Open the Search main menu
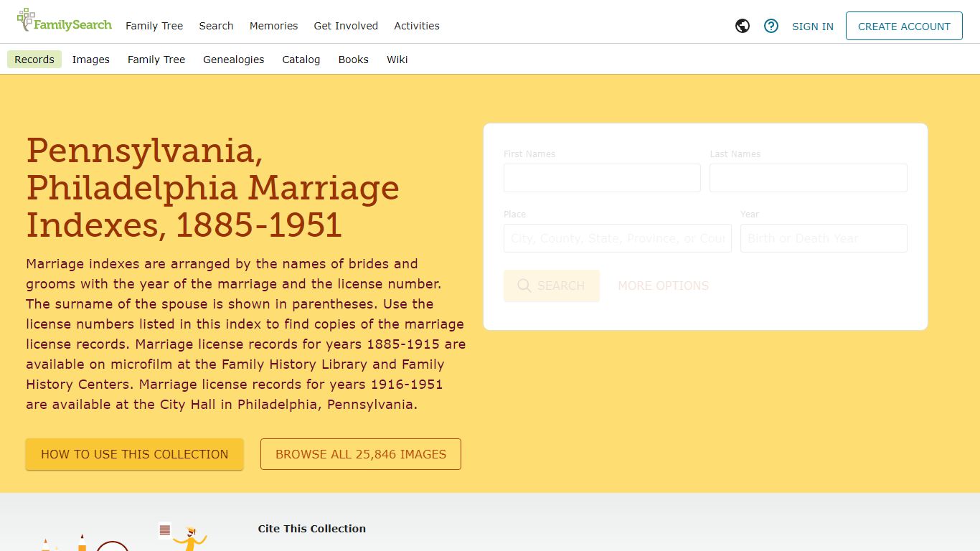 tap(217, 26)
